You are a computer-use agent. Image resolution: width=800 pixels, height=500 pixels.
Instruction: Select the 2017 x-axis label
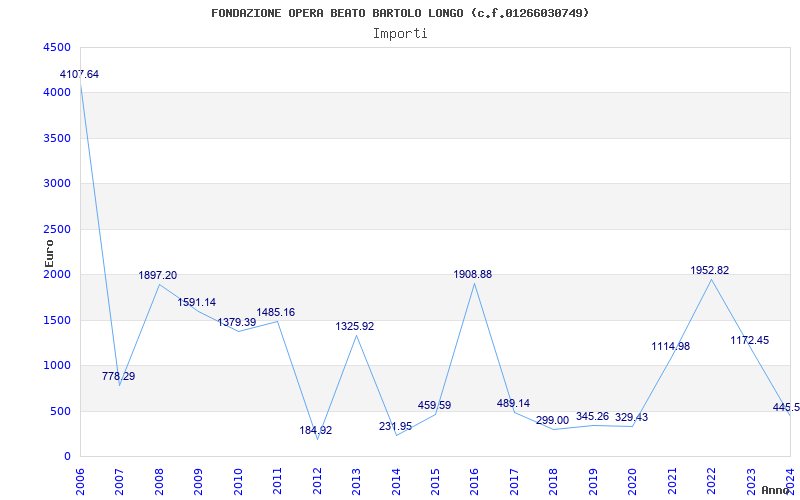(x=514, y=481)
